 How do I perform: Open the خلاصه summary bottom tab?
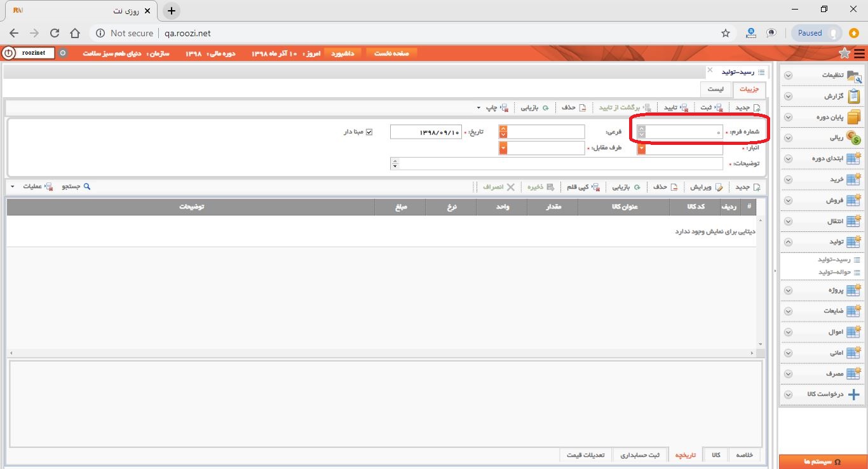(744, 455)
